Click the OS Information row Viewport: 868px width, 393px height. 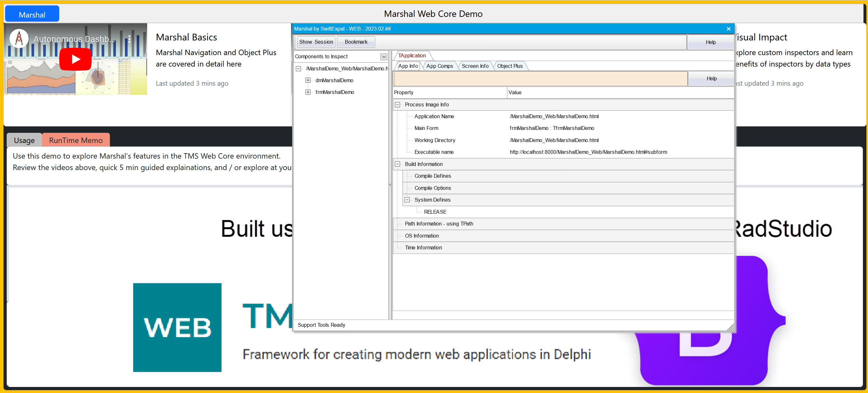click(x=563, y=236)
